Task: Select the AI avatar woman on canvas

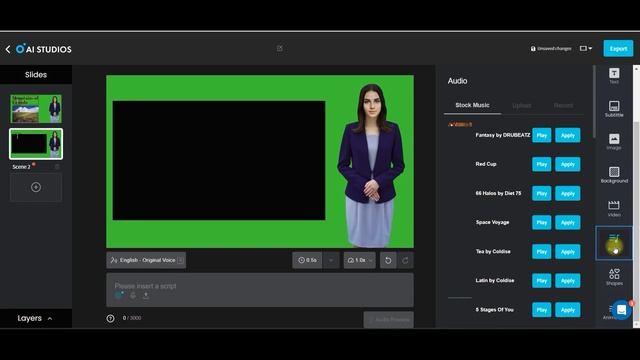Action: click(x=371, y=165)
